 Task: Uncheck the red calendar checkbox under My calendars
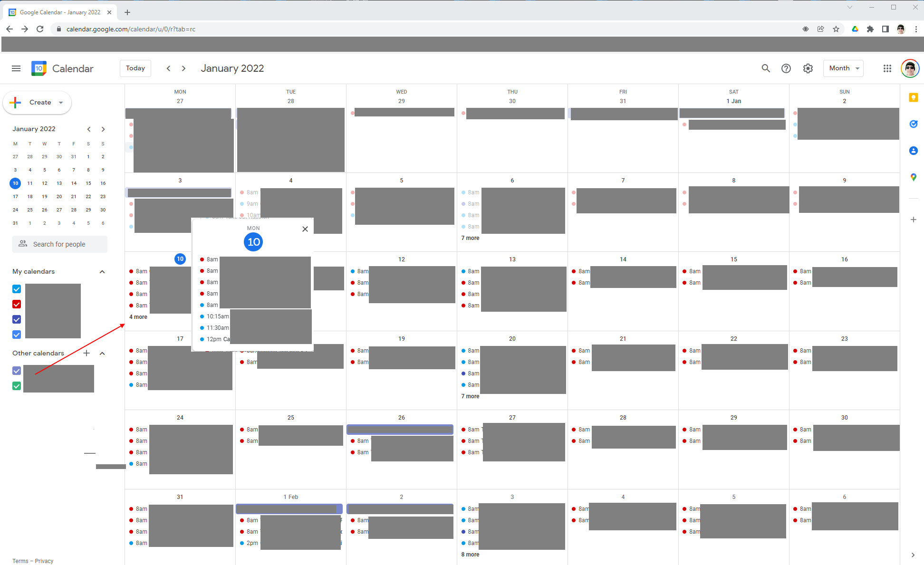[x=17, y=304]
